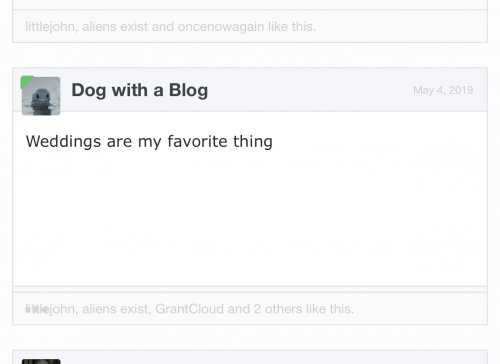The width and height of the screenshot is (500, 364).
Task: Visit oncenowagain's profile from the likes
Action: pyautogui.click(x=221, y=27)
